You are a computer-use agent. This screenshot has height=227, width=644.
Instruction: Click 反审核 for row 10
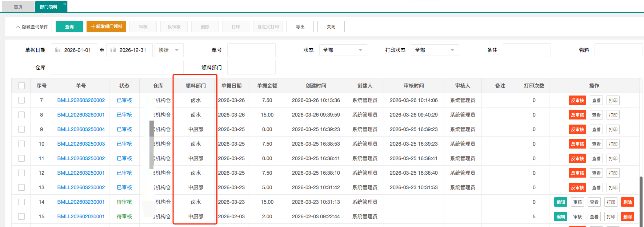tap(577, 144)
